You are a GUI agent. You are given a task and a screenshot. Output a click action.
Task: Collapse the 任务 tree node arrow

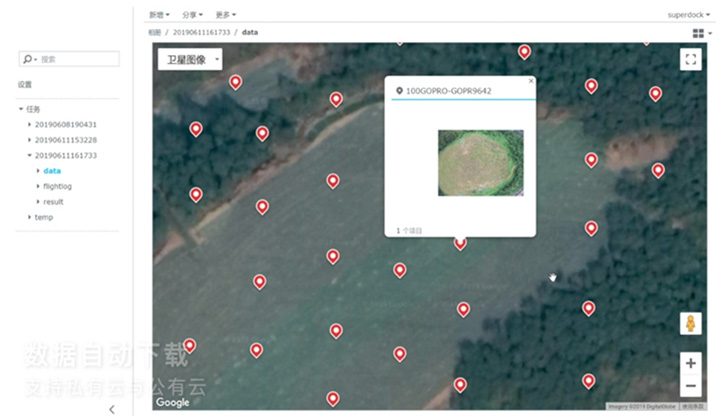point(21,109)
